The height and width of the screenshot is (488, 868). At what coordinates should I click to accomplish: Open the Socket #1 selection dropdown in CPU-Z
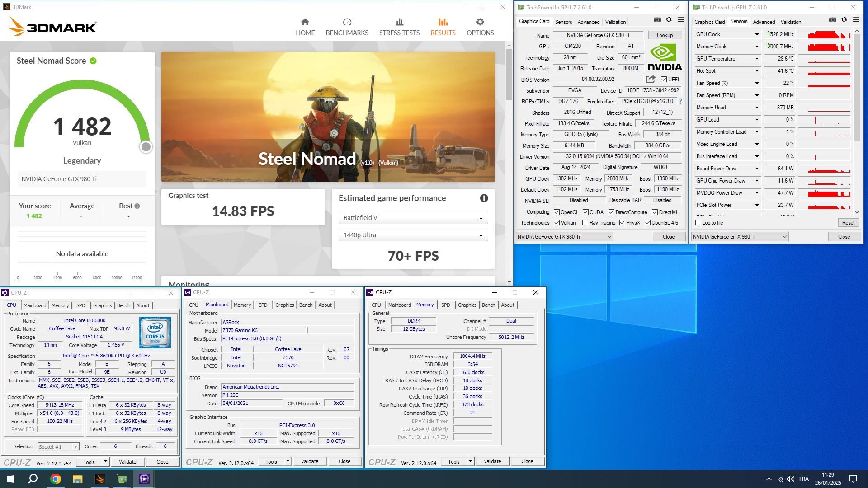tap(58, 447)
